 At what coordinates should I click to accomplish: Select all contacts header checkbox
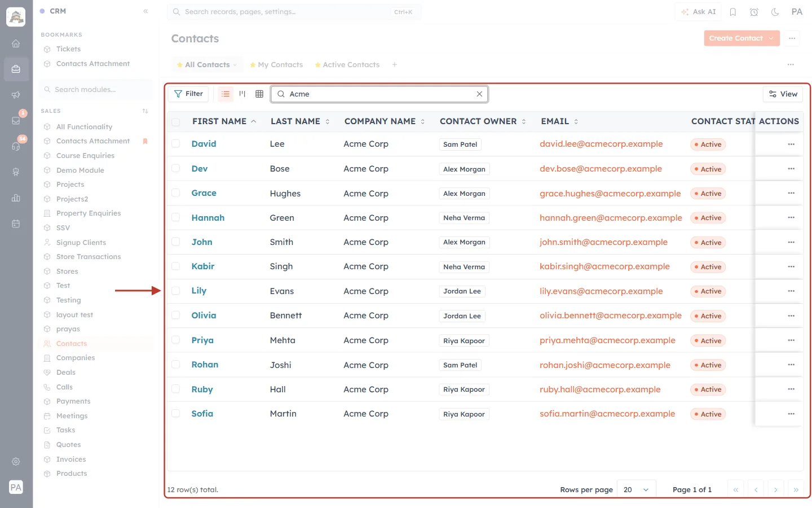(x=176, y=122)
